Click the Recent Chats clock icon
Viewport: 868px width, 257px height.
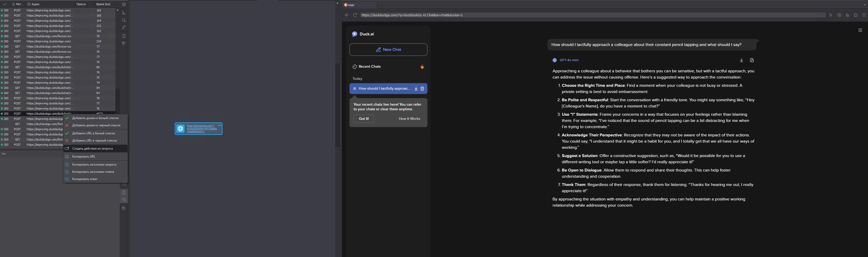click(x=354, y=67)
